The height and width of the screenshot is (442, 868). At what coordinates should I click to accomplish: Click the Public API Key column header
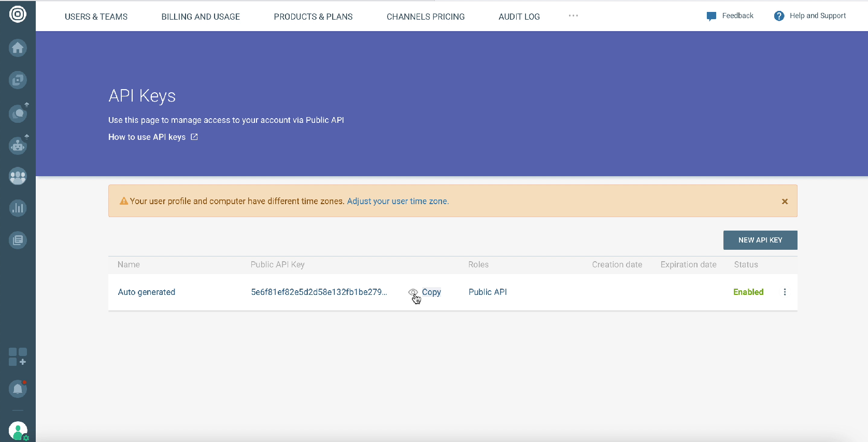click(x=278, y=265)
